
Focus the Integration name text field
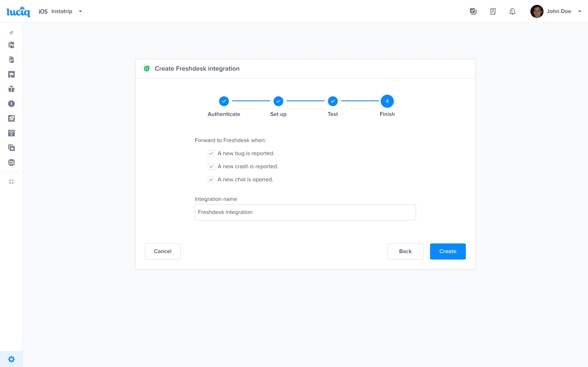(x=305, y=212)
